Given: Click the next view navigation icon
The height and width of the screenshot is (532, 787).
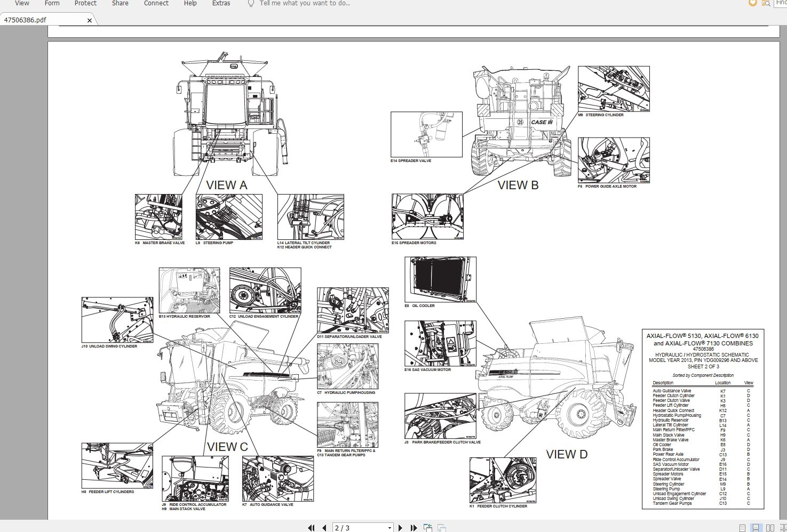Looking at the screenshot, I should (x=441, y=528).
